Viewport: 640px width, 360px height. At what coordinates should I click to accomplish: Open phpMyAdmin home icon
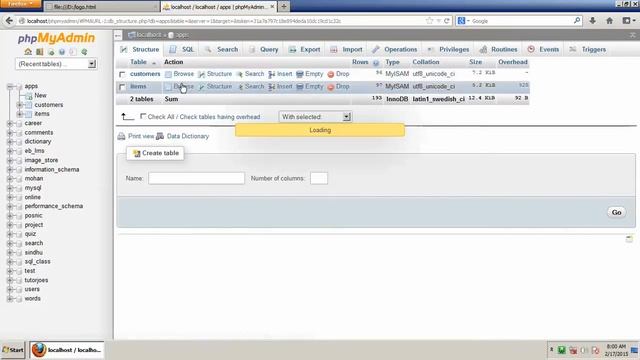(28, 52)
